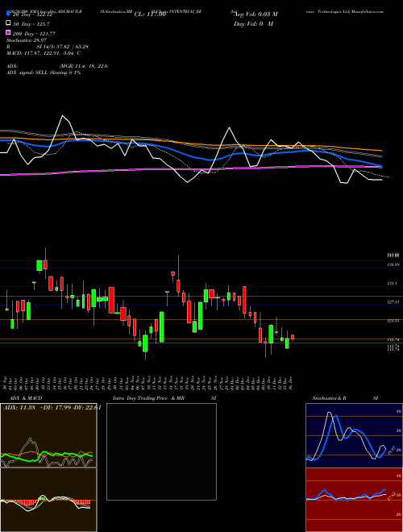Click the blue 20 Day EMA legend swatch
Image resolution: width=403 pixels, height=532 pixels.
pos(8,14)
